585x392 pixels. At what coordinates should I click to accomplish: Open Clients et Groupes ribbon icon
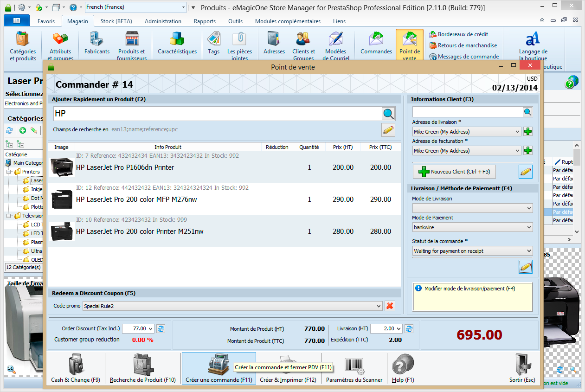tap(303, 45)
